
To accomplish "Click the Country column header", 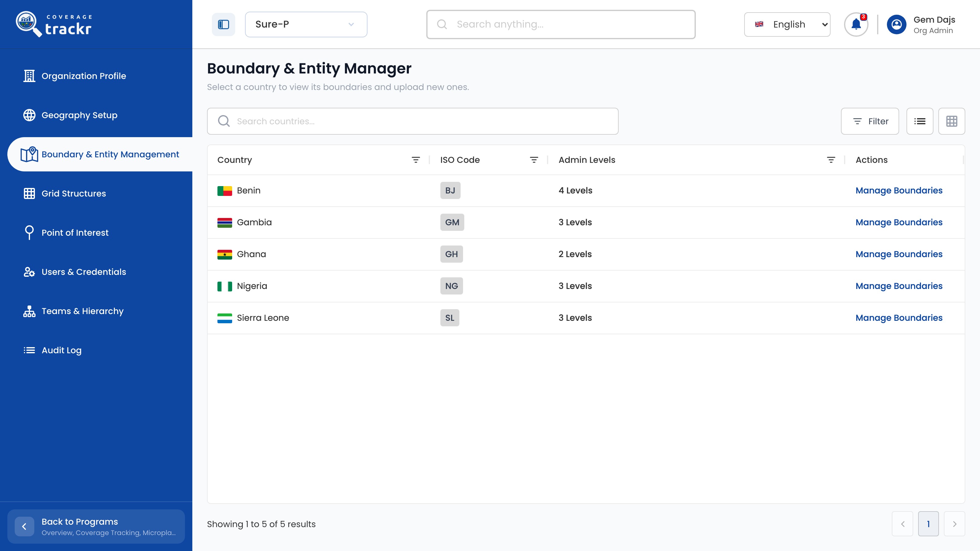I will tap(234, 160).
